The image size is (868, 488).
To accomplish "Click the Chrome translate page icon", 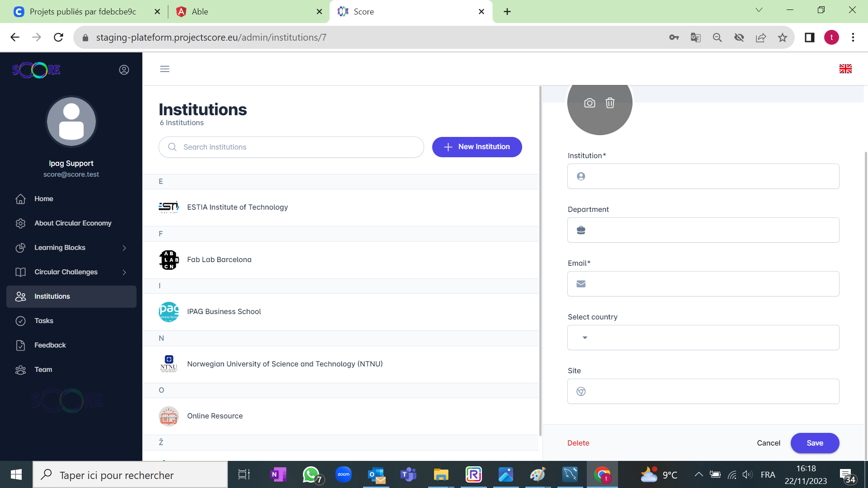I will [696, 38].
